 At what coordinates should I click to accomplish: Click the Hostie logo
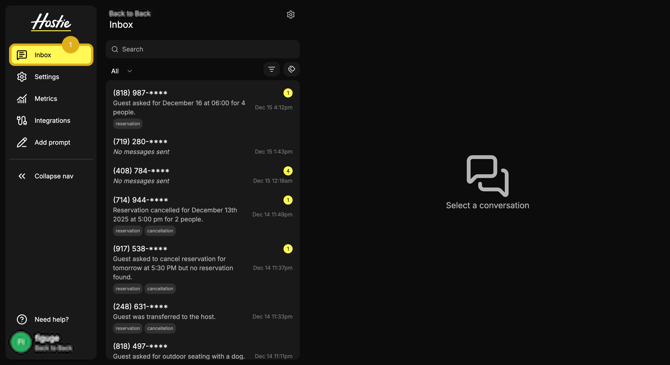coord(51,22)
